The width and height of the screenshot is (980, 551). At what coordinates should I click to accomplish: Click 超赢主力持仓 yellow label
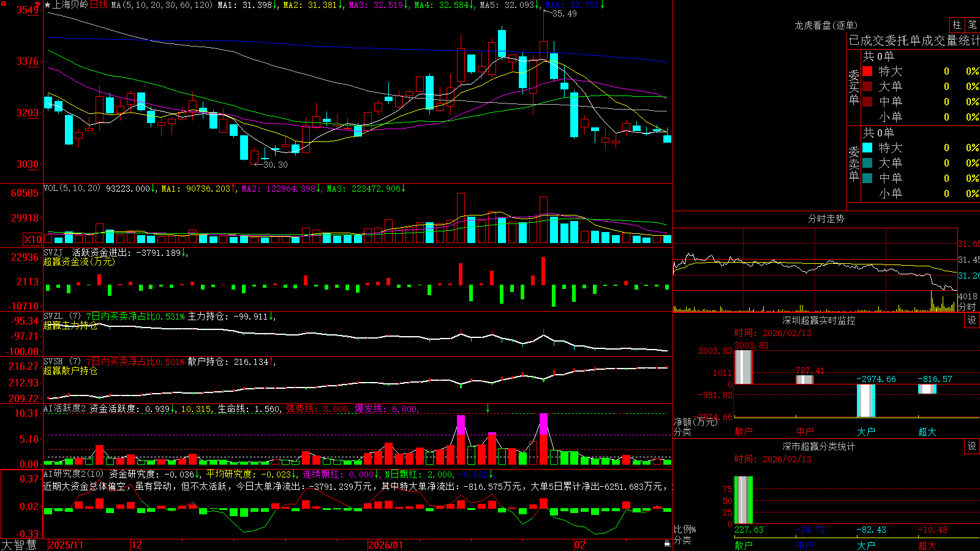coord(70,325)
